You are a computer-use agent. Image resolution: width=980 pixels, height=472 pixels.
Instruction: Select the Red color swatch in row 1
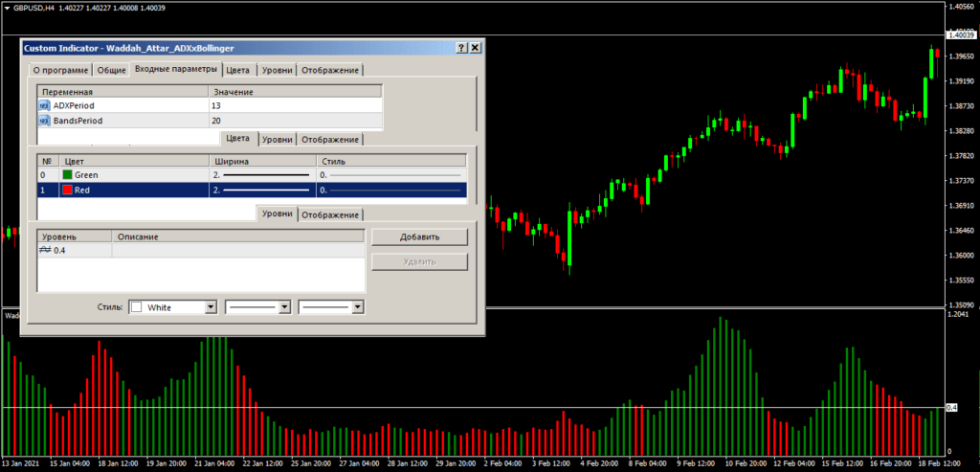67,191
